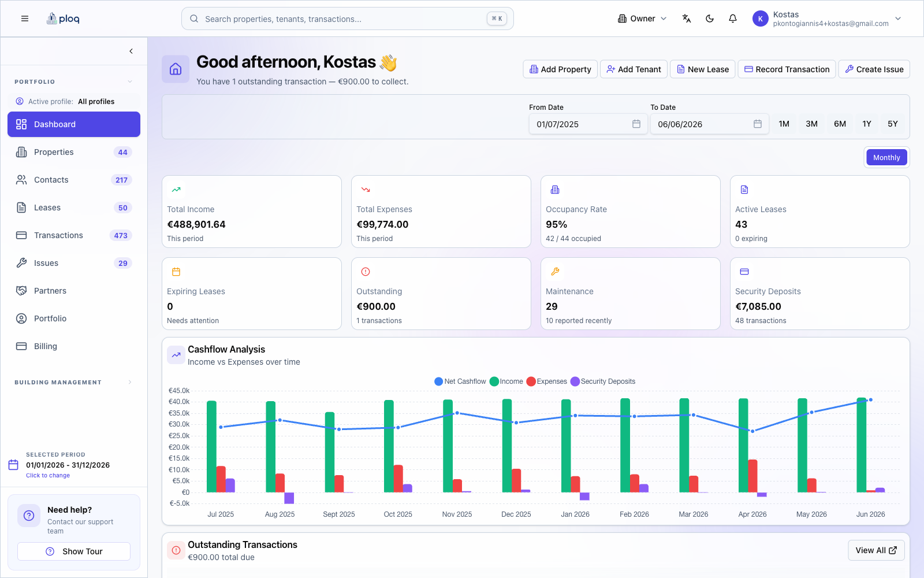Click the Add Tenant button
924x578 pixels.
[x=634, y=69]
